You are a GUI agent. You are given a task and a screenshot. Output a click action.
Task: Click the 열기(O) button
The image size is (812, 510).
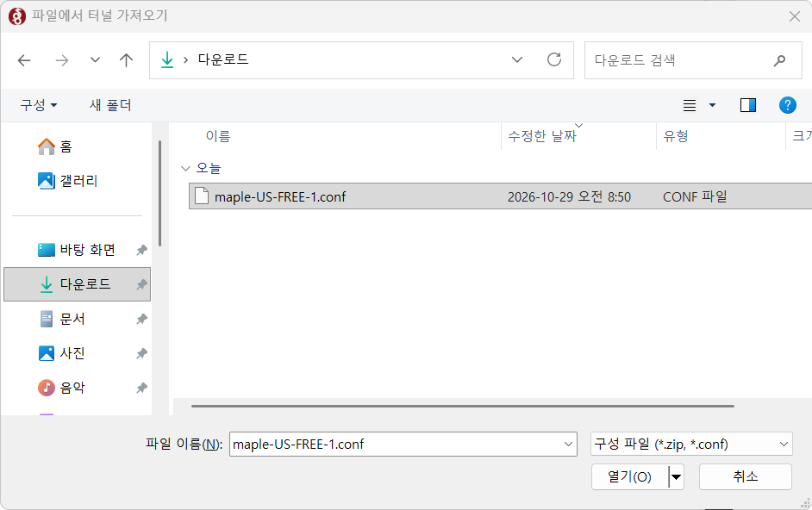[630, 476]
